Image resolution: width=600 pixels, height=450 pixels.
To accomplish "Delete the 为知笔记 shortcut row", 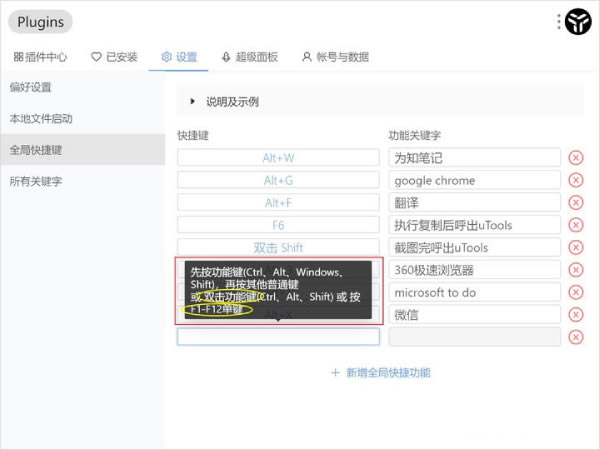I will [x=576, y=158].
